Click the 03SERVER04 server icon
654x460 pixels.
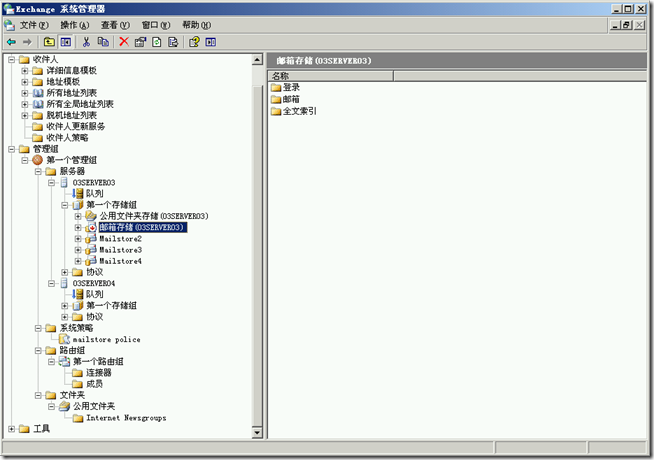64,283
